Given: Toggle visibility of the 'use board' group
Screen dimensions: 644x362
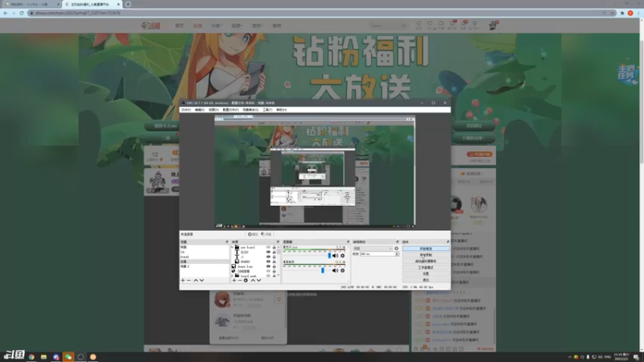Looking at the screenshot, I should [268, 248].
